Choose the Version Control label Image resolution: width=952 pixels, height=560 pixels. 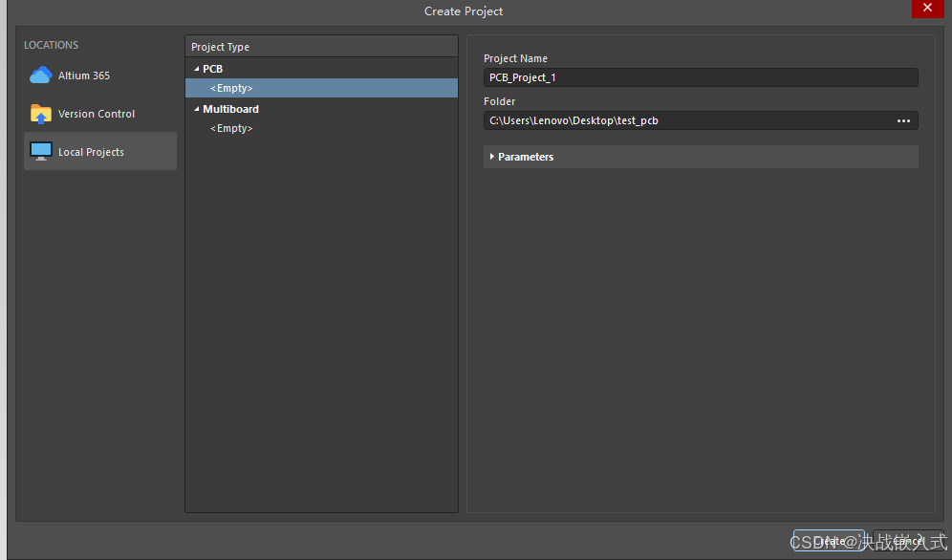tap(97, 114)
